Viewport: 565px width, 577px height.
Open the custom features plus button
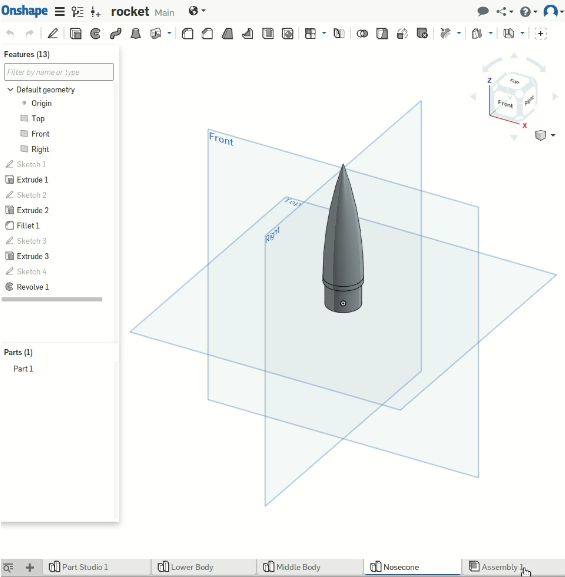pyautogui.click(x=540, y=34)
